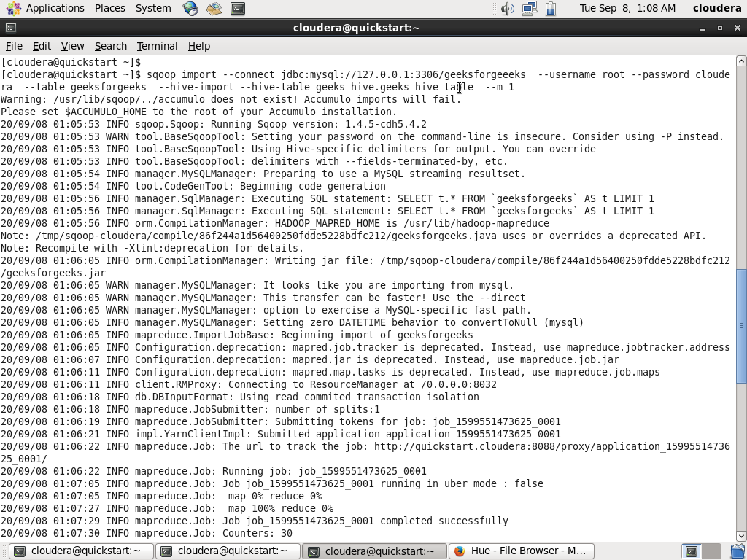Click 'Connecting to ResourceManager at /0.0.0.0:8032' line
Image resolution: width=747 pixels, height=560 pixels.
click(x=248, y=385)
